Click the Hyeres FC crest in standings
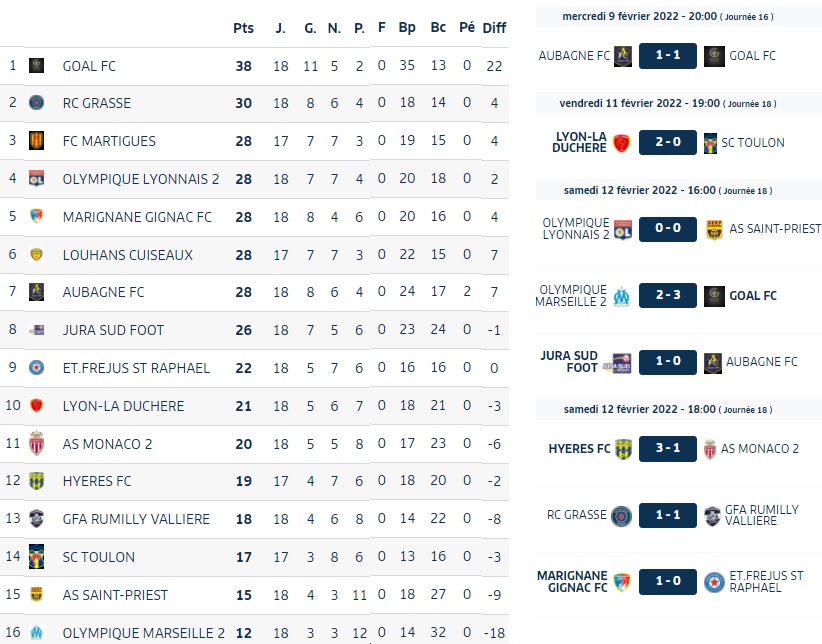 (36, 481)
